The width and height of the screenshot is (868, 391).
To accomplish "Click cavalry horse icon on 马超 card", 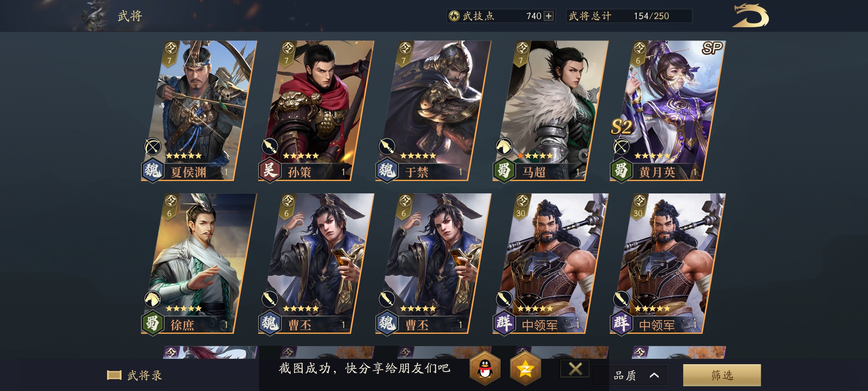I will click(504, 147).
